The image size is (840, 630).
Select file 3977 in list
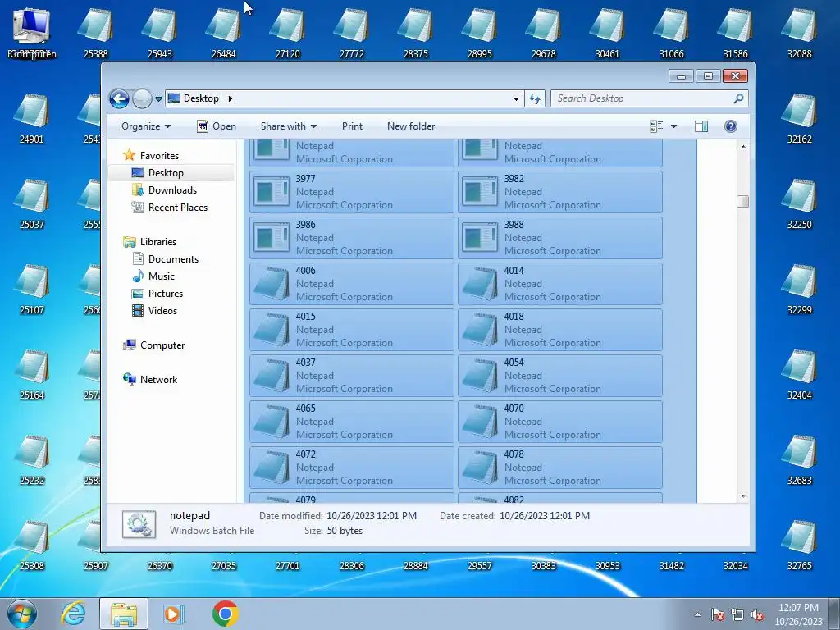click(351, 192)
